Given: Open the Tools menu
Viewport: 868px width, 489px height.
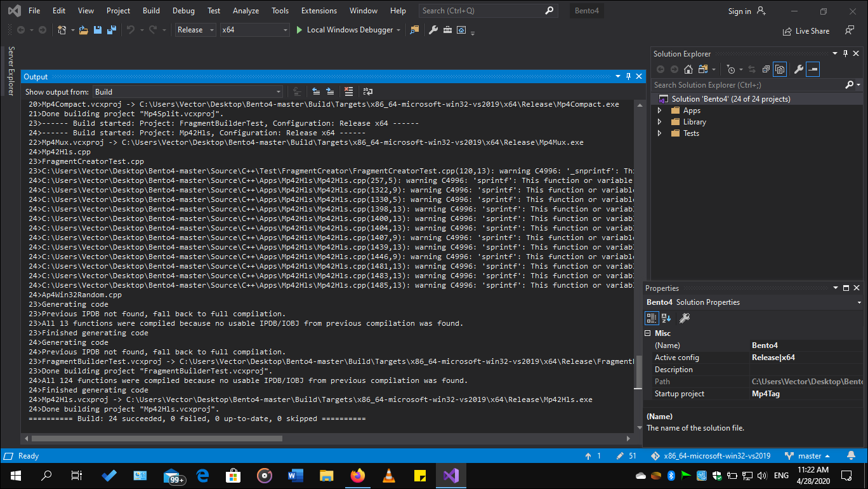Looking at the screenshot, I should point(280,11).
